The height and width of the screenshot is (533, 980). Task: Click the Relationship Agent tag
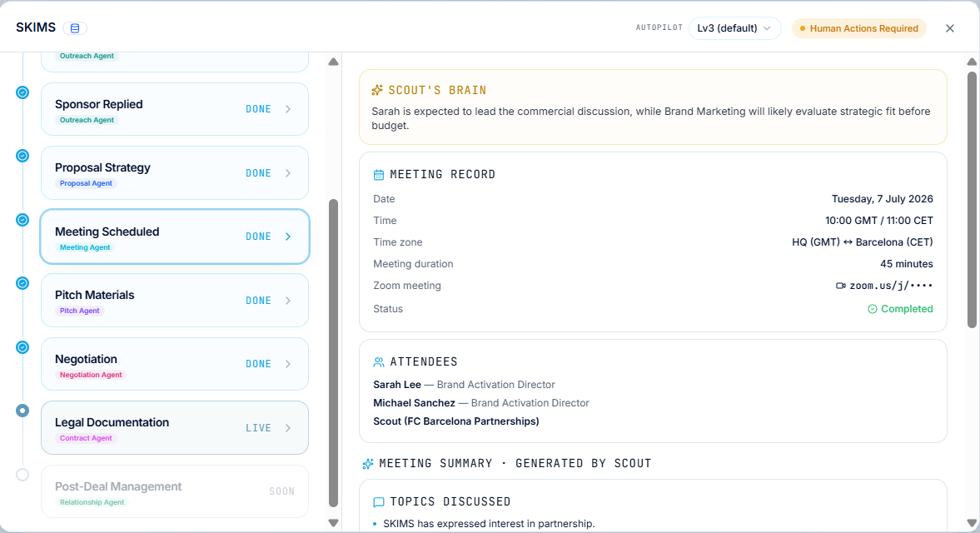click(92, 502)
